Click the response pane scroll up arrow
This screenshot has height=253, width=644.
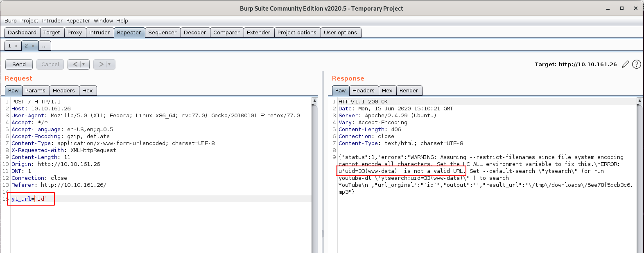(639, 101)
